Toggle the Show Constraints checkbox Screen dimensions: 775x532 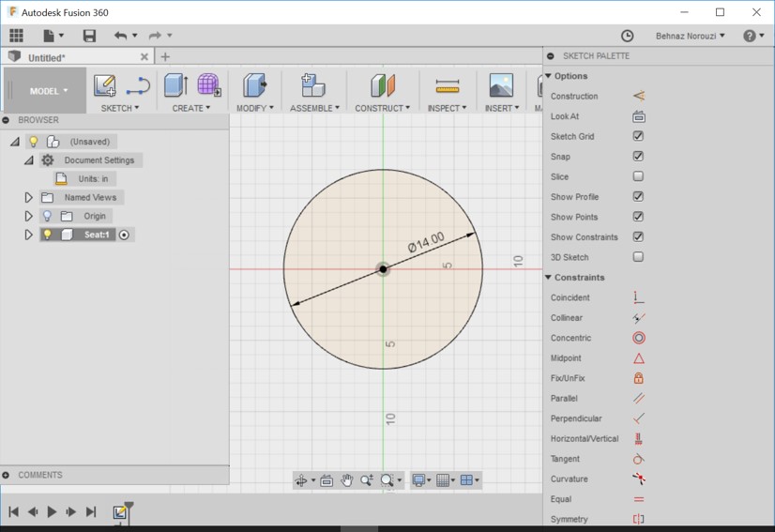point(638,236)
